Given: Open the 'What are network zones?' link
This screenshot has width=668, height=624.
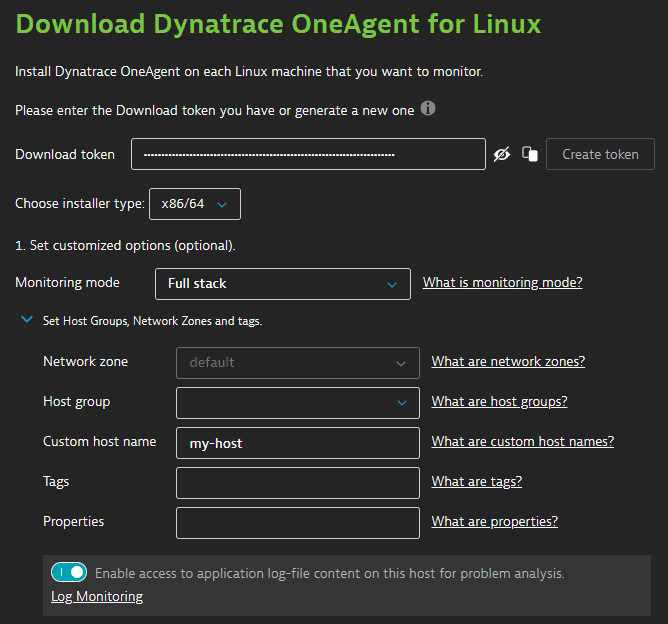Looking at the screenshot, I should point(508,361).
